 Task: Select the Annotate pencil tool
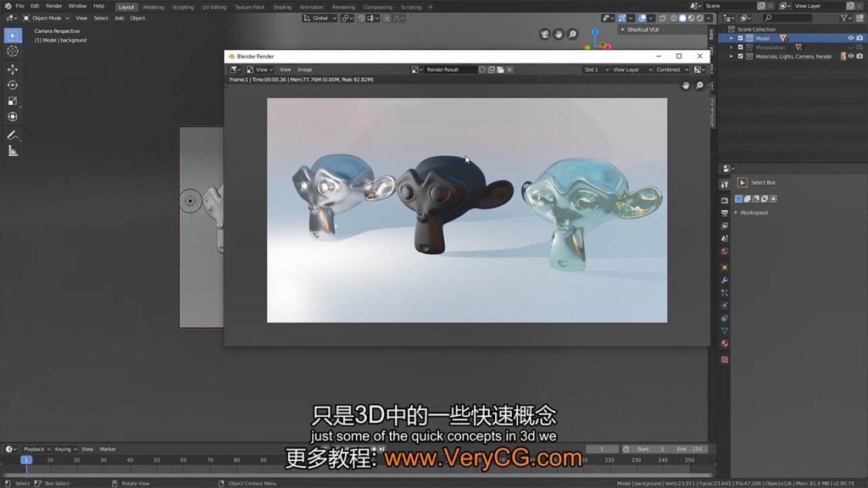[x=13, y=136]
